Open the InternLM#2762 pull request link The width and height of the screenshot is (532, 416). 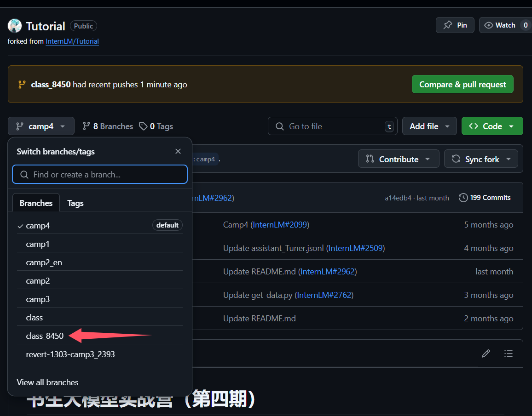[x=324, y=295]
